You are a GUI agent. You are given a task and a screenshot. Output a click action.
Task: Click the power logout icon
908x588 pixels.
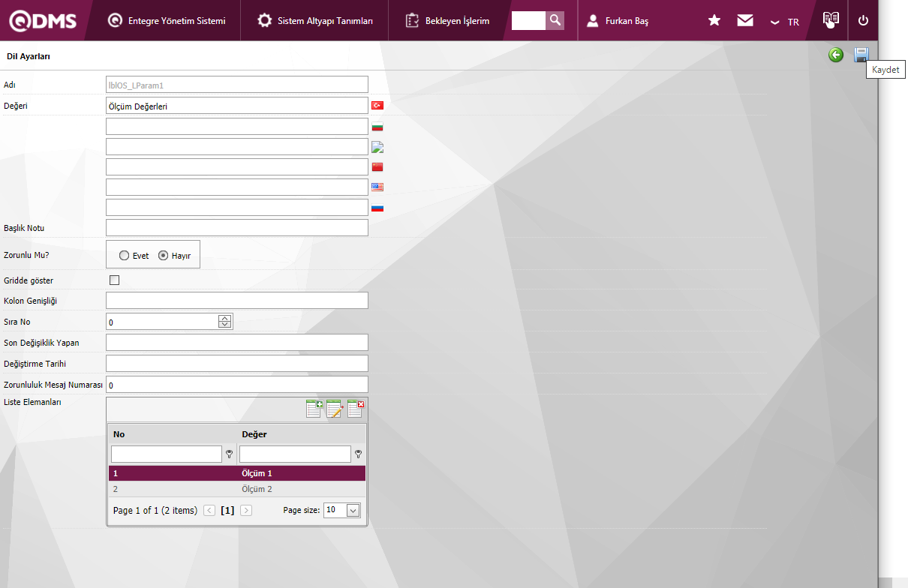[863, 21]
